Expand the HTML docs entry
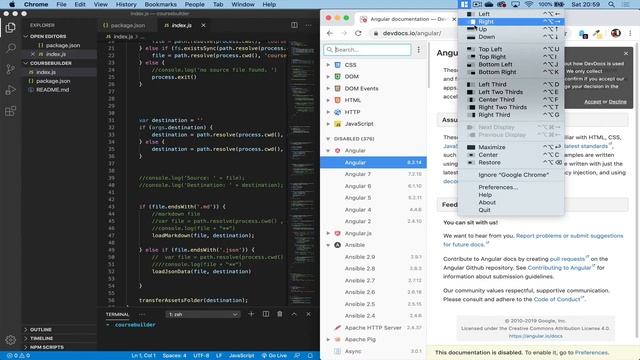The width and height of the screenshot is (640, 360). pyautogui.click(x=328, y=100)
